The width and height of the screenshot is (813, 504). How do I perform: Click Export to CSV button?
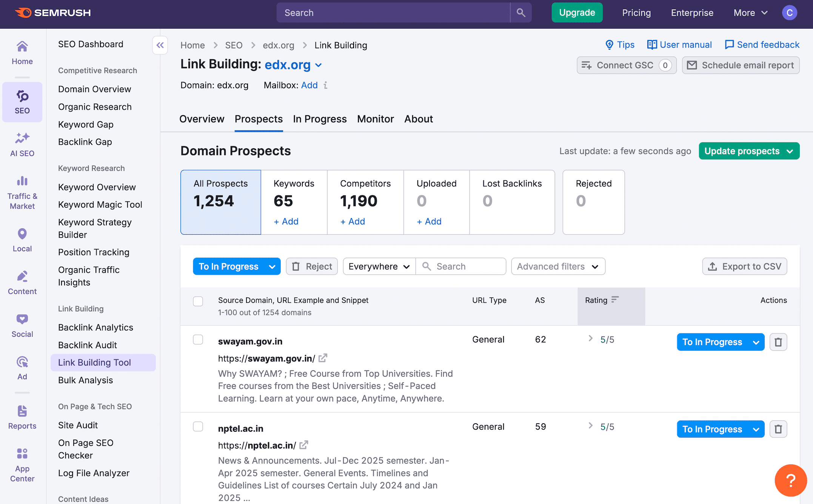tap(744, 266)
